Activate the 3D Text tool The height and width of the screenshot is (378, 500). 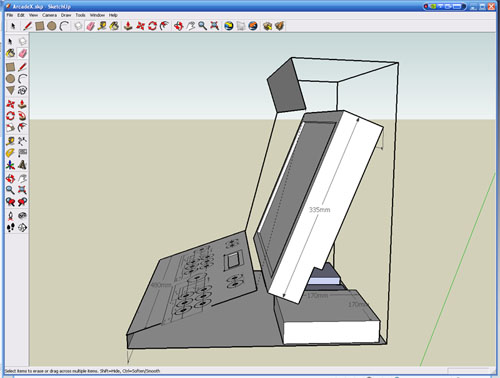(22, 165)
